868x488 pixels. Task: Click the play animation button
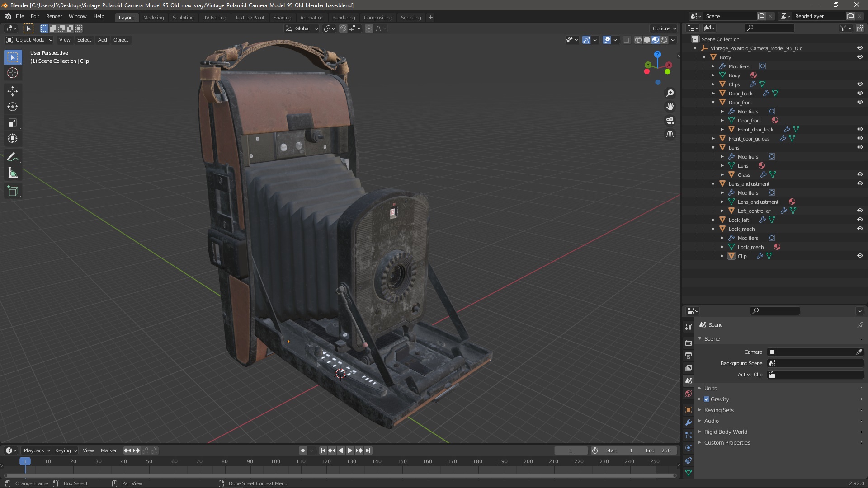pos(350,450)
